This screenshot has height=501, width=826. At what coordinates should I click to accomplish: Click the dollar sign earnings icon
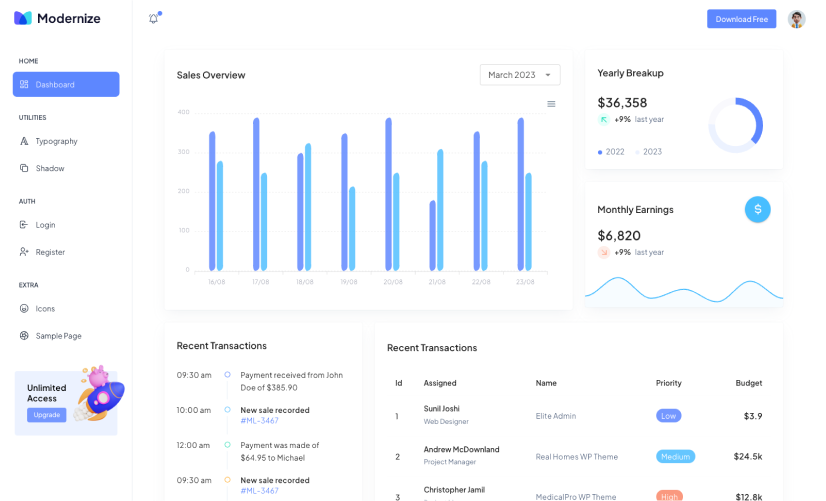pos(757,209)
